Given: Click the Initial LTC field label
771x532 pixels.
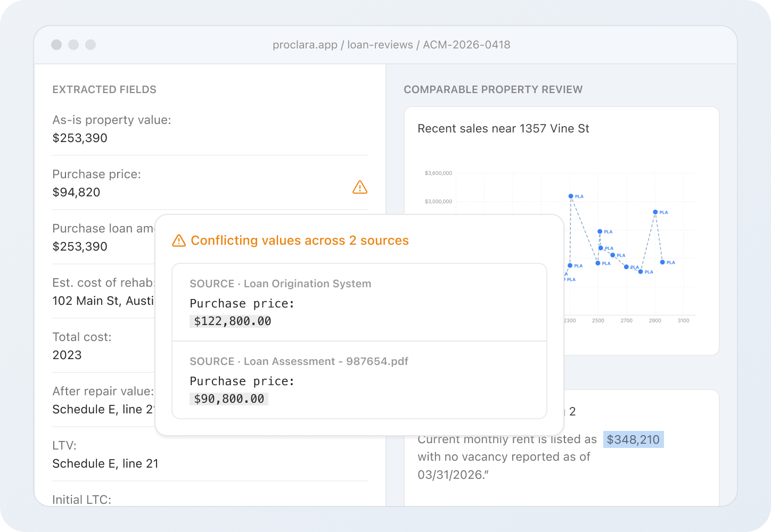Looking at the screenshot, I should click(82, 500).
